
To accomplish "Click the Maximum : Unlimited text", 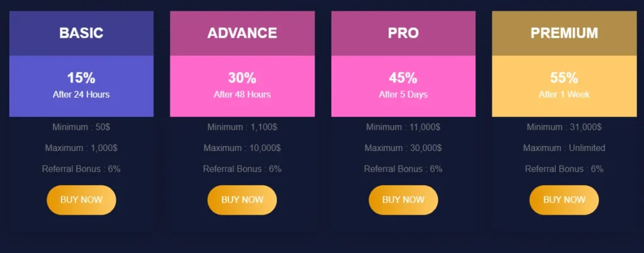I will (x=564, y=148).
